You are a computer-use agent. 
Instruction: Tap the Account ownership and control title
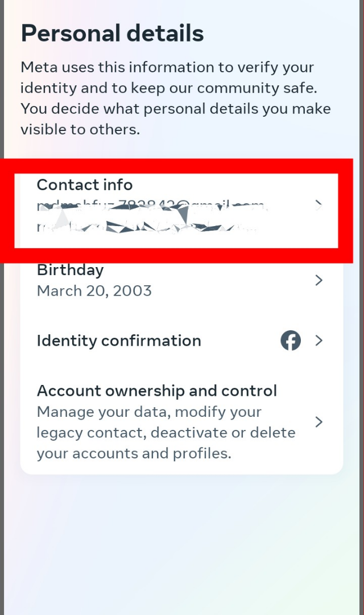pos(157,391)
